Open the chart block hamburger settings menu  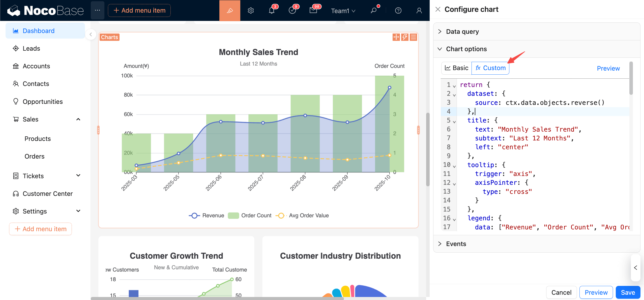[413, 37]
